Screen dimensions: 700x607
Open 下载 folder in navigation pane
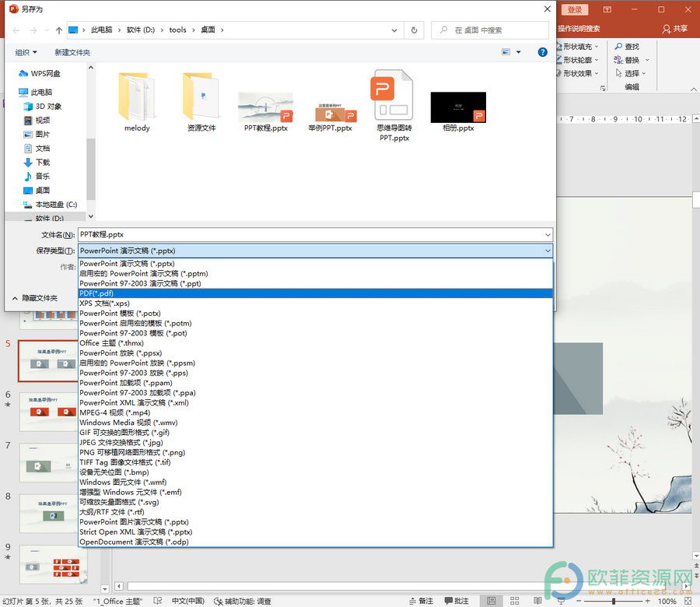[x=37, y=162]
